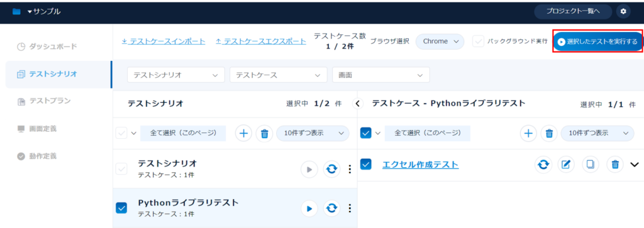Image resolution: width=644 pixels, height=228 pixels.
Task: Click 選択したテストを実行する button
Action: coord(597,41)
